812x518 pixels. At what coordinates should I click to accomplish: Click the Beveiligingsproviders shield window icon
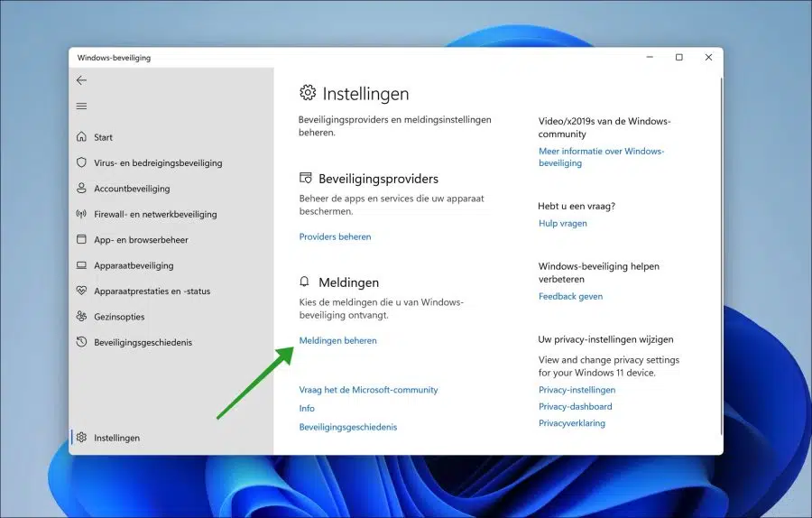point(306,178)
